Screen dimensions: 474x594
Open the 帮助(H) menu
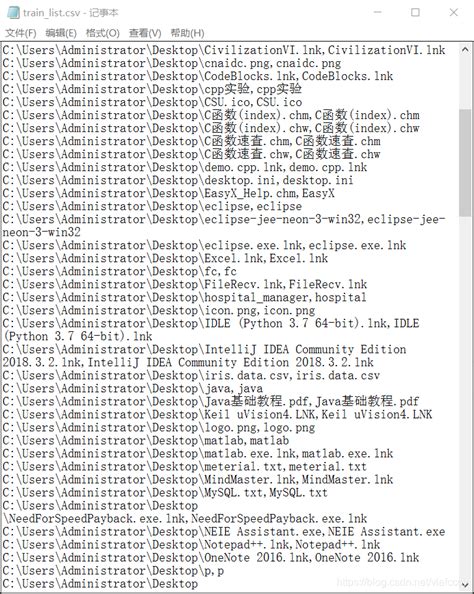coord(188,33)
